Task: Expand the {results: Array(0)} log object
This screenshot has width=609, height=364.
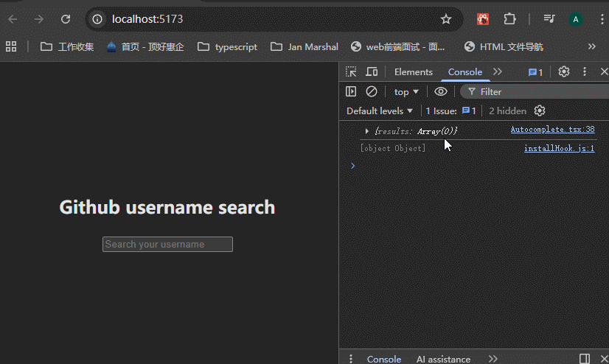Action: point(367,130)
